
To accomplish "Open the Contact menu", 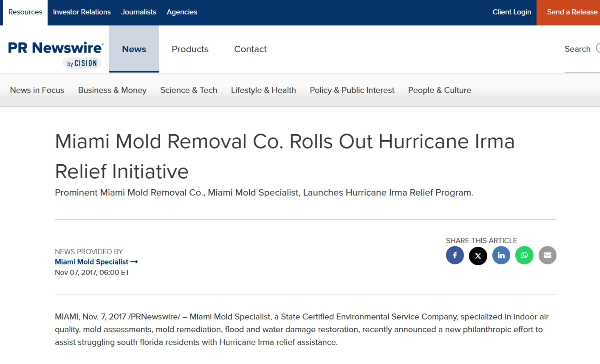I will [250, 49].
